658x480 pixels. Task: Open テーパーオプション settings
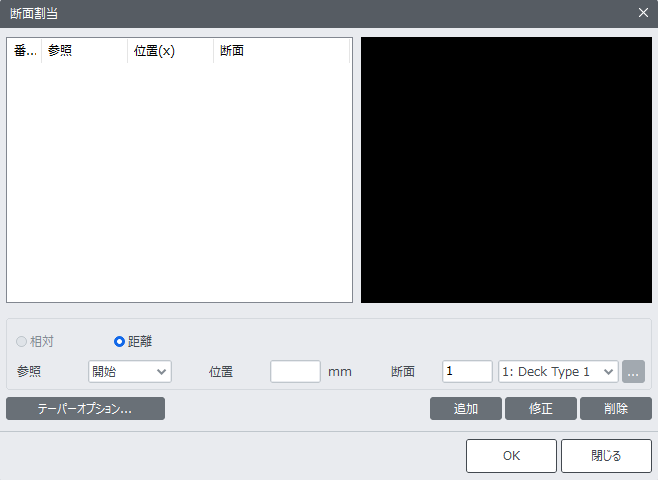pos(86,409)
